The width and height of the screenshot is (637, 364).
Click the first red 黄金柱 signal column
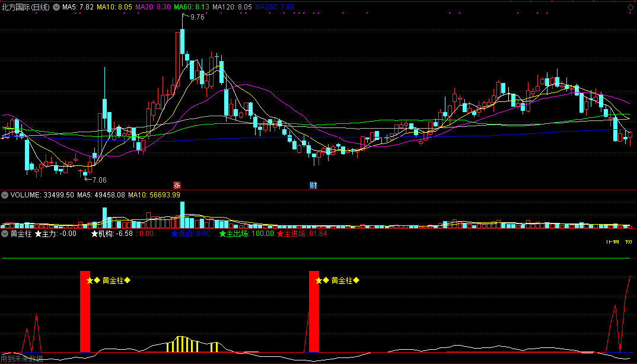click(x=85, y=312)
